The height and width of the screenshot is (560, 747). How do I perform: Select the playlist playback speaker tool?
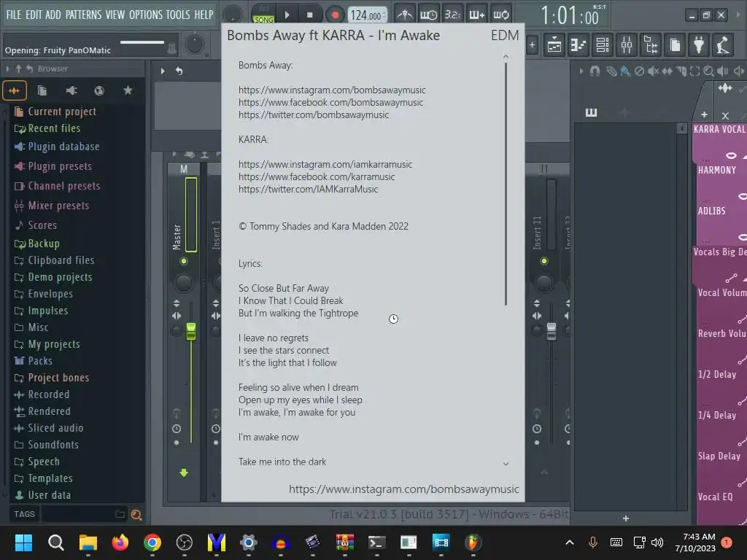[x=723, y=71]
